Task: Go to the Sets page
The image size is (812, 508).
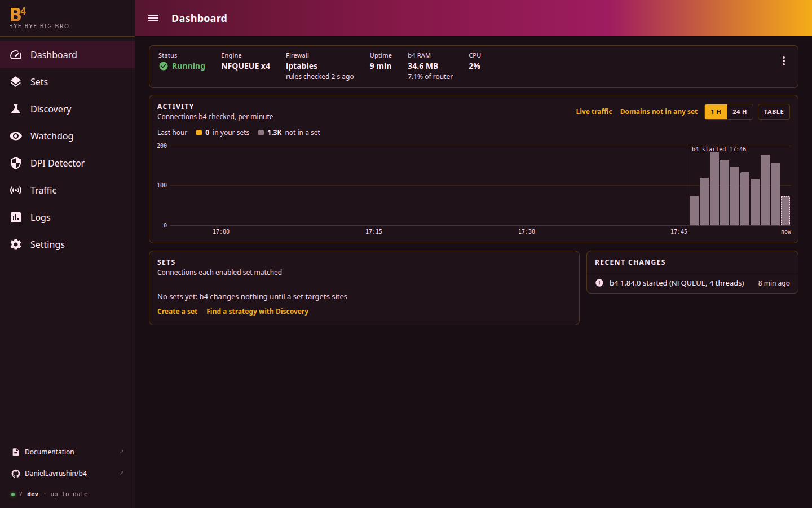Action: tap(68, 82)
